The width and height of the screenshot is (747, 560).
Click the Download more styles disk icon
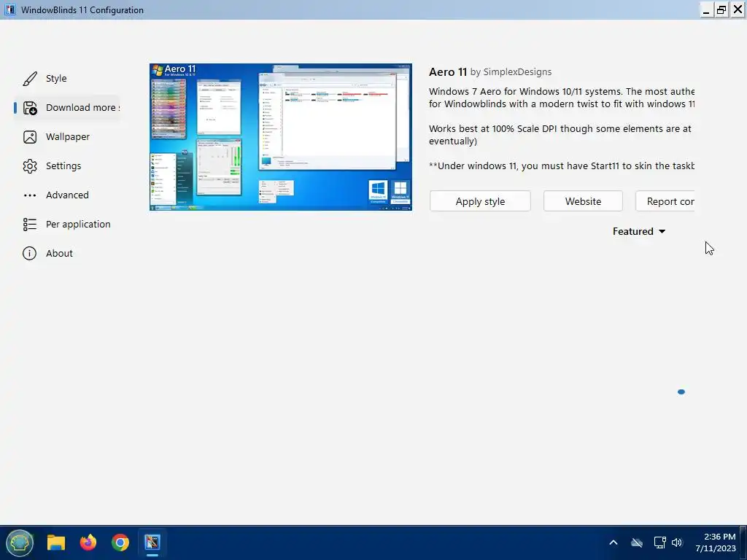(x=29, y=108)
